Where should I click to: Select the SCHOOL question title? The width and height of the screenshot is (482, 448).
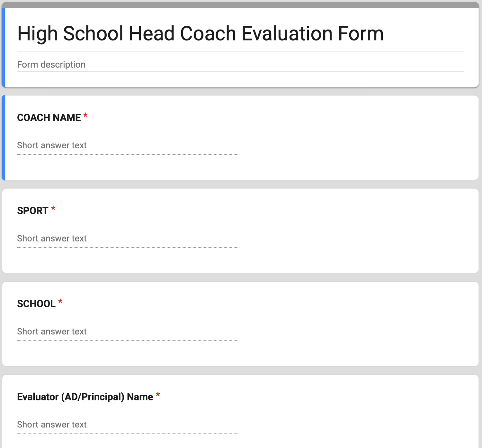(x=36, y=304)
